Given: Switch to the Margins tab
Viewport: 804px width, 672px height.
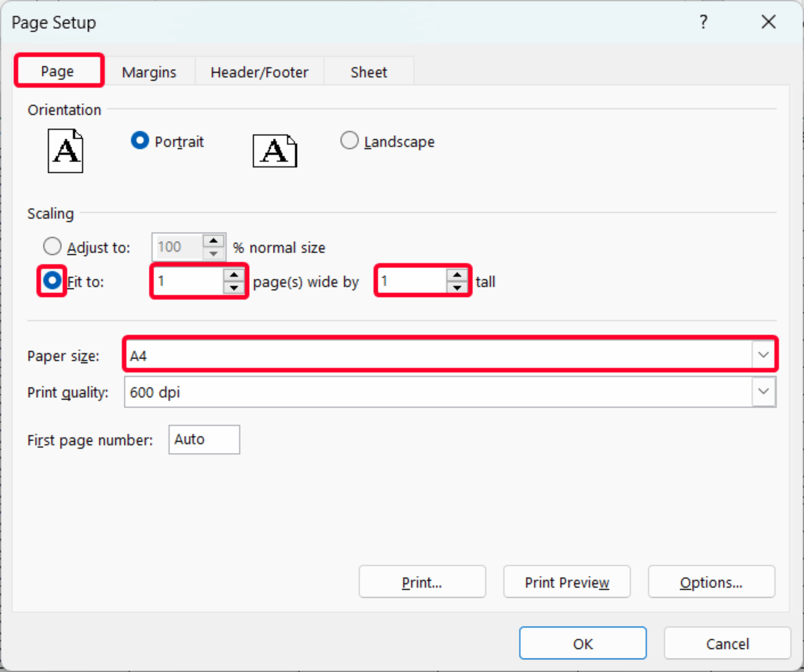Looking at the screenshot, I should click(149, 72).
